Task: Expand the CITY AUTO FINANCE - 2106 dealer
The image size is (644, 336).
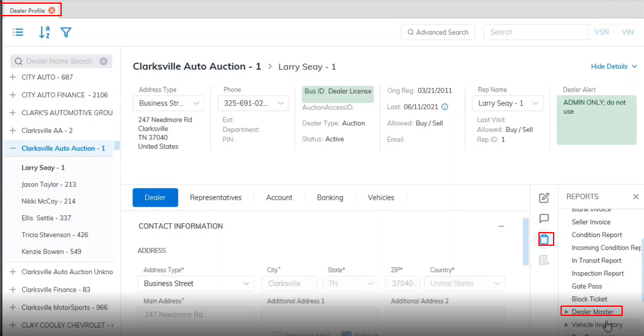Action: 13,95
